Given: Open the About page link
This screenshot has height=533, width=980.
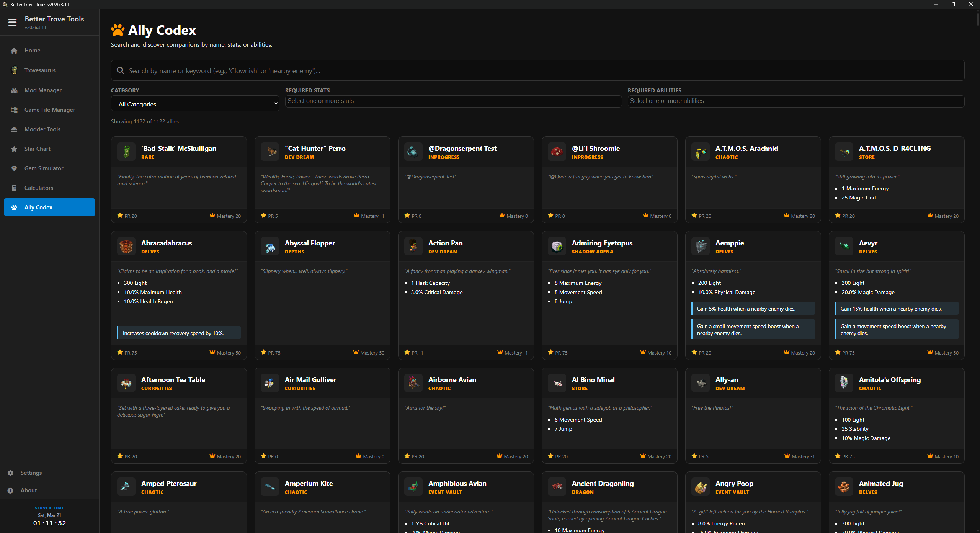Looking at the screenshot, I should (29, 490).
